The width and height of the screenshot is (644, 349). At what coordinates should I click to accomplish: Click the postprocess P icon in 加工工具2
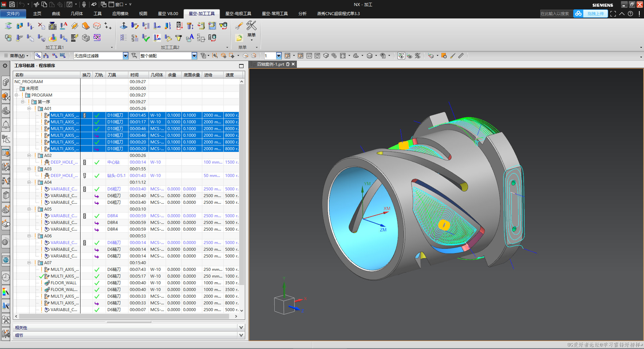coord(157,38)
